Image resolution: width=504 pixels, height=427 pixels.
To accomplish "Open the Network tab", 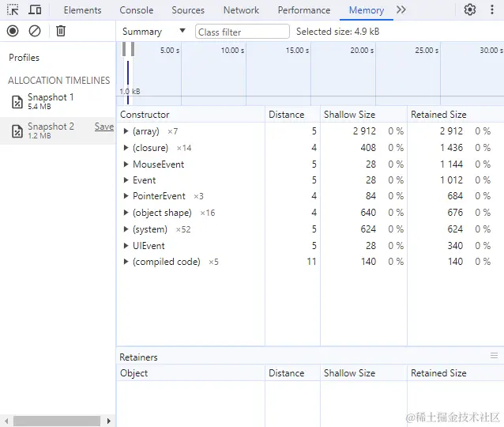I will [x=241, y=10].
